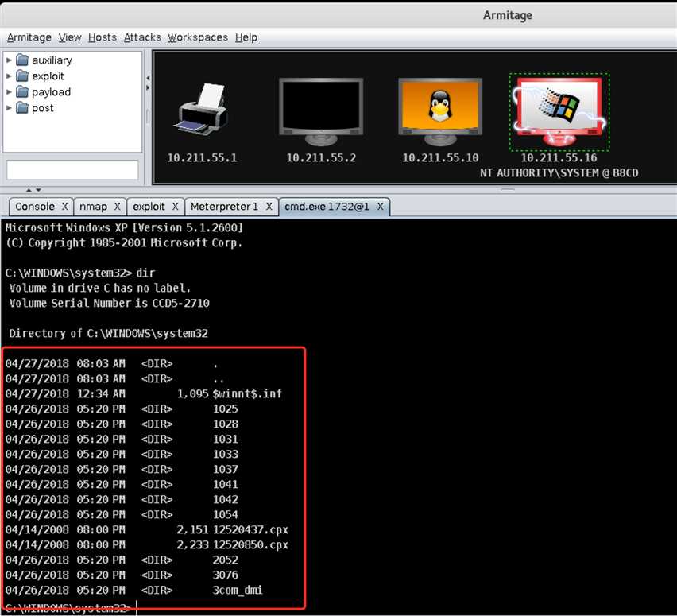Switch to the exploit tab
677x616 pixels.
click(149, 207)
